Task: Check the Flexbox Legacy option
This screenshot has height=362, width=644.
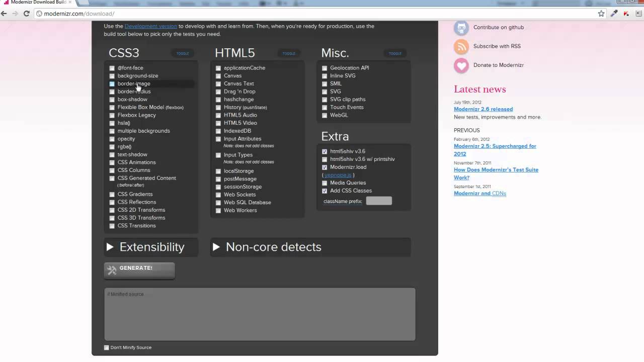Action: tap(112, 116)
